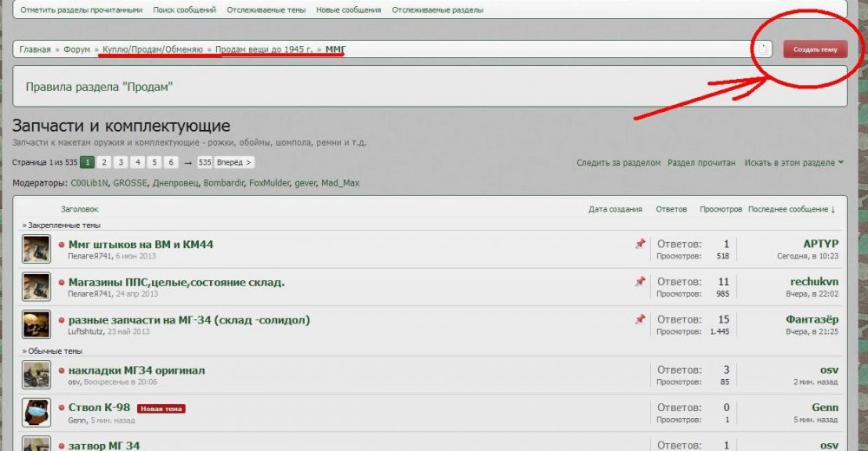Click unread dot next to 'накладки МГ34 оригинал'

(62, 370)
